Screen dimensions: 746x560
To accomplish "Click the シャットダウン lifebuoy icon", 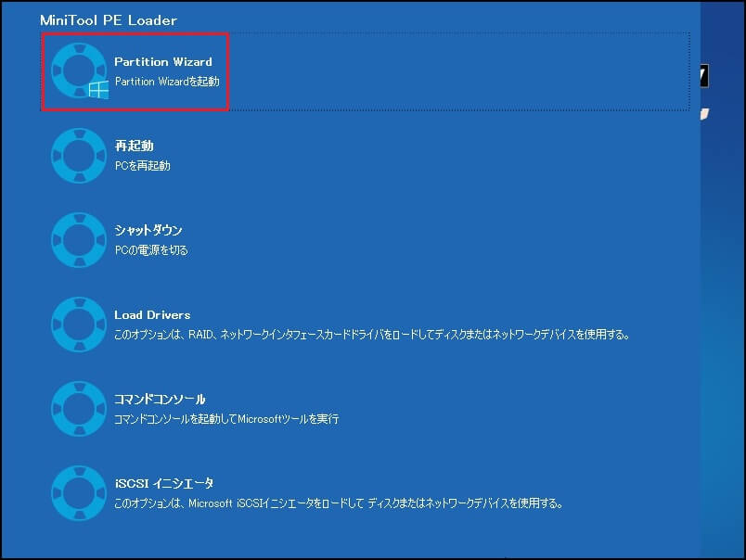I will pos(79,239).
